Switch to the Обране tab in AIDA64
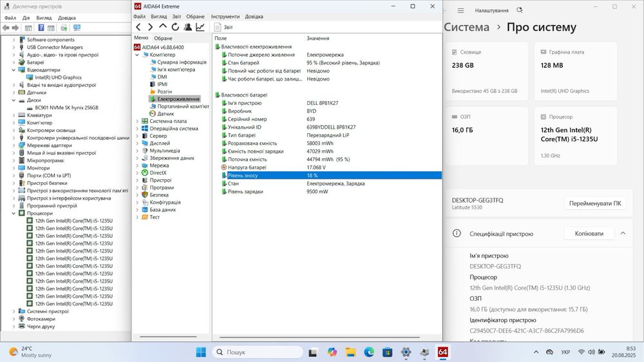This screenshot has width=644, height=362. [163, 38]
